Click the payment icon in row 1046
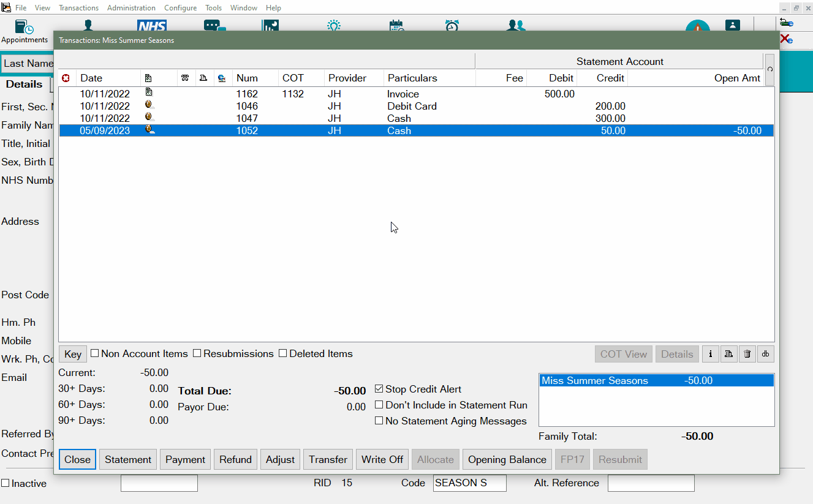Screen dimensions: 813x504 click(149, 105)
